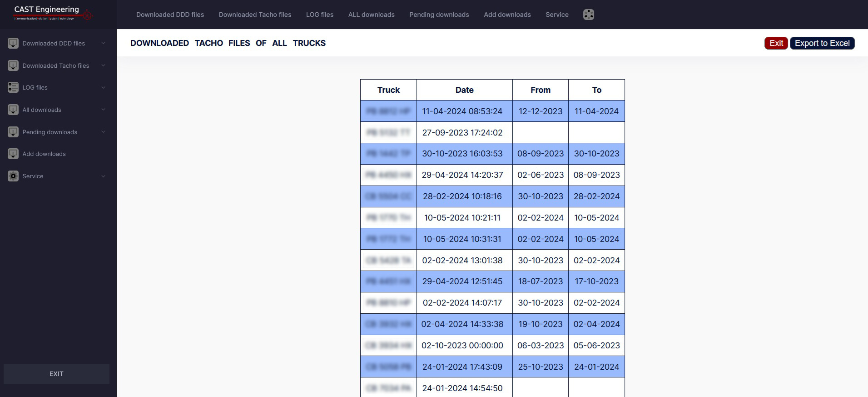Screen dimensions: 868x397
Task: Click the EXIT button at sidebar bottom
Action: (56, 374)
